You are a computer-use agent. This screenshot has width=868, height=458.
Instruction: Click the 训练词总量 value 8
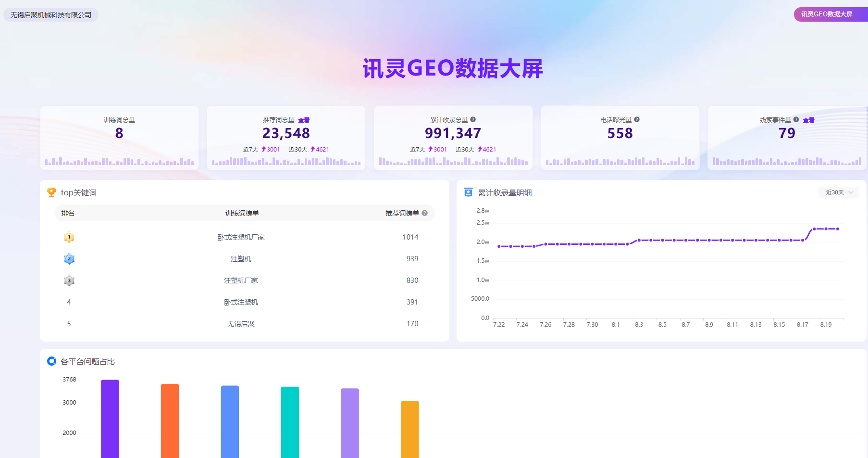pos(119,133)
